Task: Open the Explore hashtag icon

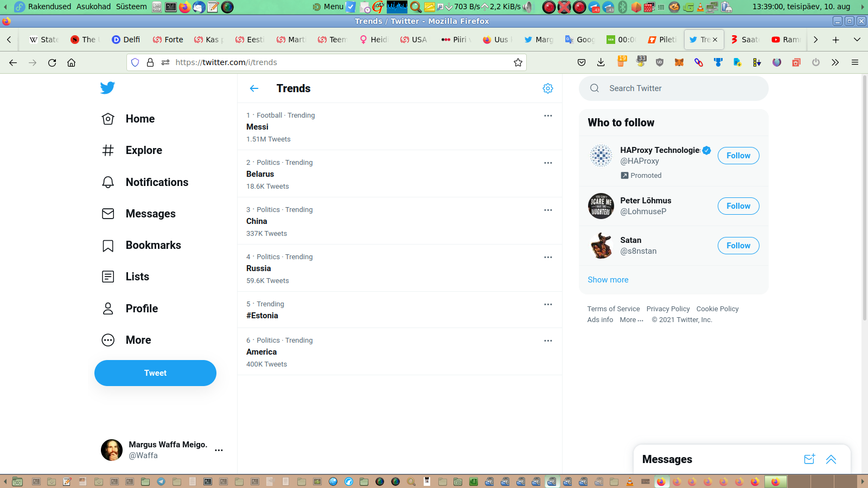Action: coord(108,150)
